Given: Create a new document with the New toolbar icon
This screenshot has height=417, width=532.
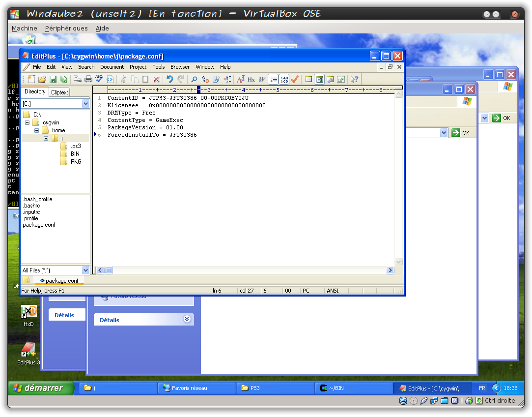Looking at the screenshot, I should 31,80.
